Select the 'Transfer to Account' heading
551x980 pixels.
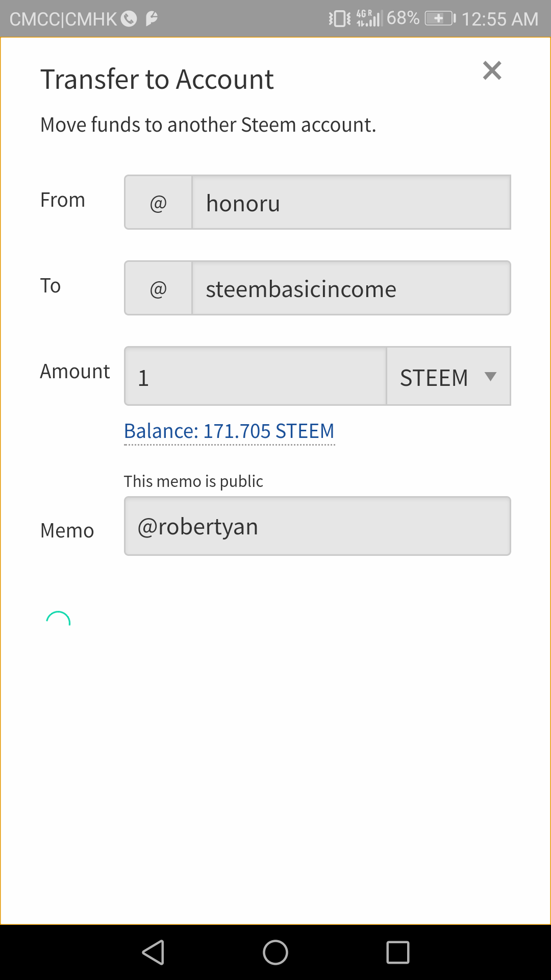pos(157,80)
